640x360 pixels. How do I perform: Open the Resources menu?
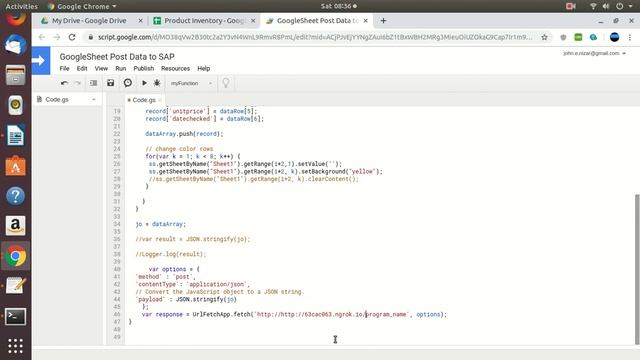click(176, 69)
